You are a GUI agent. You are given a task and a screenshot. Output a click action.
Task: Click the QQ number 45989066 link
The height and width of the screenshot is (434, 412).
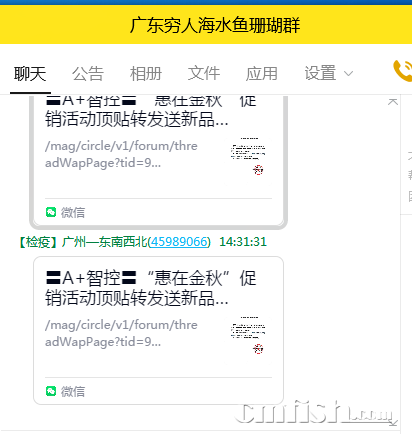(179, 242)
